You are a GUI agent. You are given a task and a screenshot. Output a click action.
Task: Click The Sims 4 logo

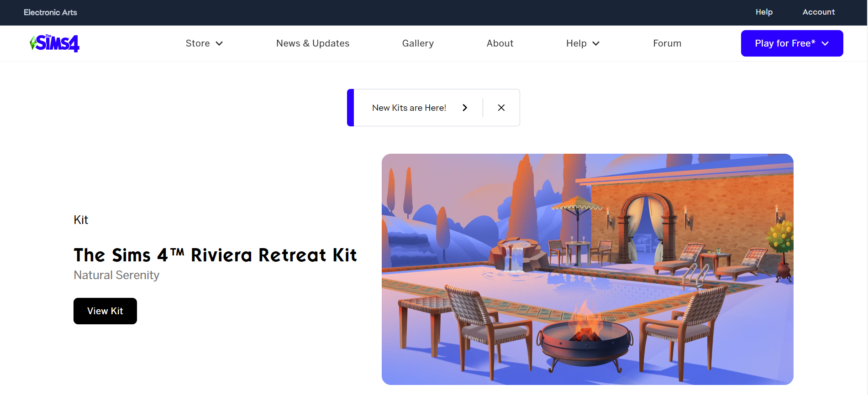(54, 43)
